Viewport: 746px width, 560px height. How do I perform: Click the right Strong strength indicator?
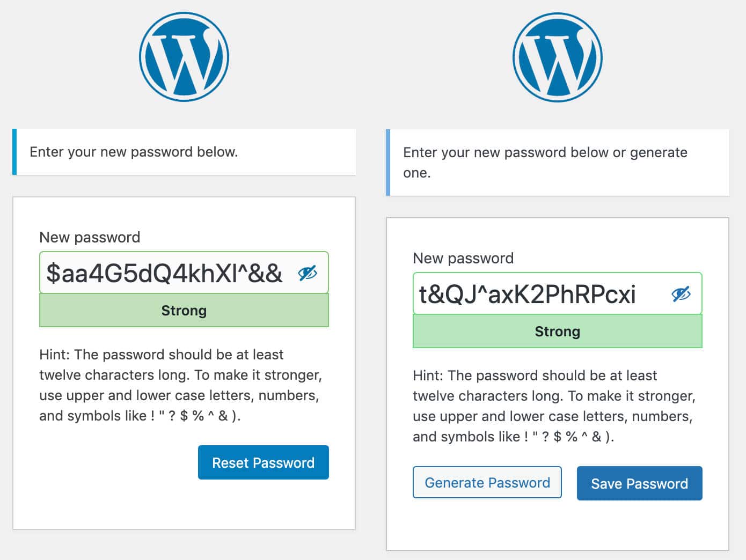(x=557, y=331)
